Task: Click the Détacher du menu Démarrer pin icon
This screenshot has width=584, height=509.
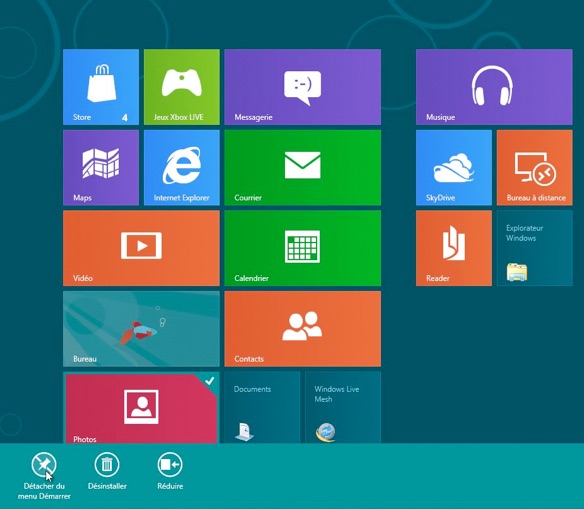Action: (44, 464)
